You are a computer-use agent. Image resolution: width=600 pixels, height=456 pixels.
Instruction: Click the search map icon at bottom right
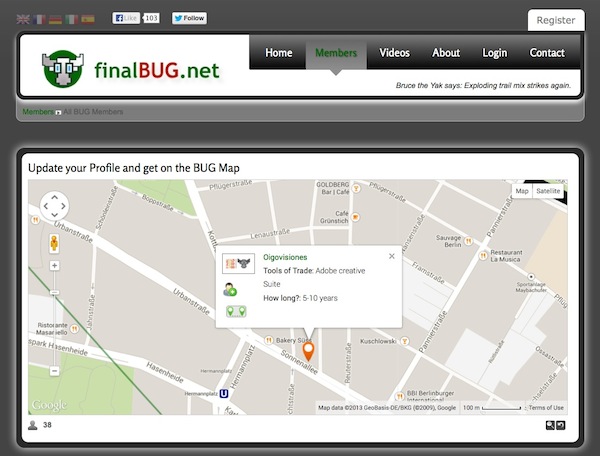(x=550, y=425)
